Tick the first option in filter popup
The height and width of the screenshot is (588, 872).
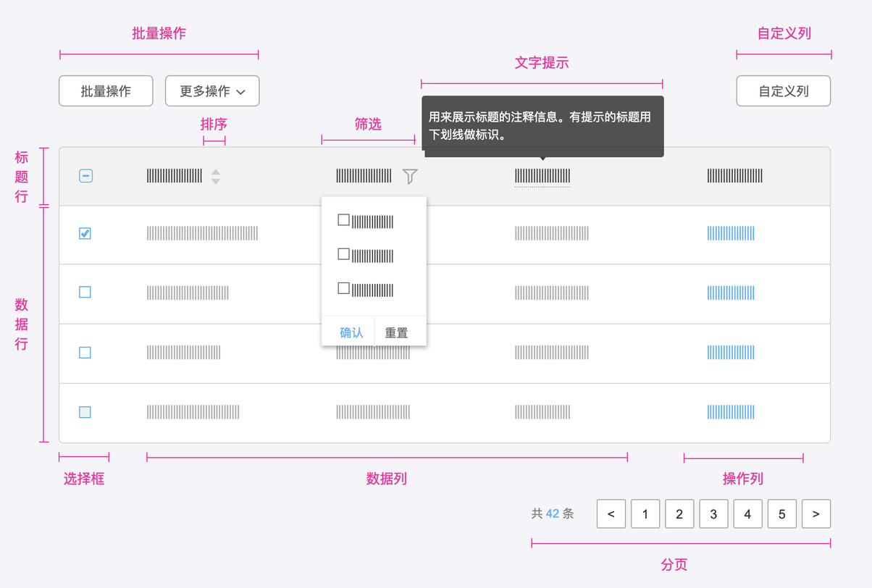tap(344, 220)
